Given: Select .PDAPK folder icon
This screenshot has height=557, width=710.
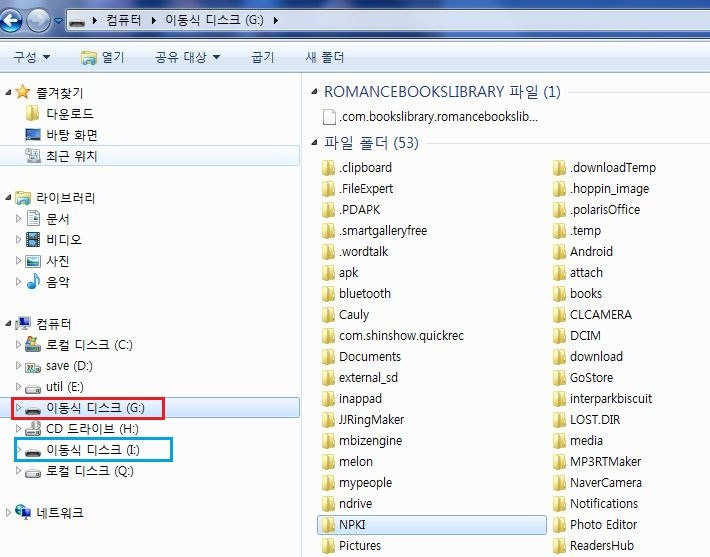Looking at the screenshot, I should click(328, 210).
